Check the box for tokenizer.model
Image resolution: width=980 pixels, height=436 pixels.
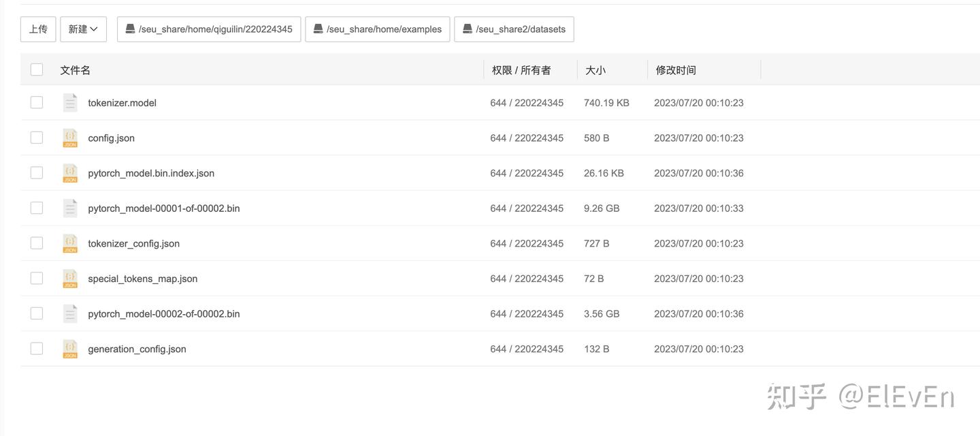[x=37, y=103]
